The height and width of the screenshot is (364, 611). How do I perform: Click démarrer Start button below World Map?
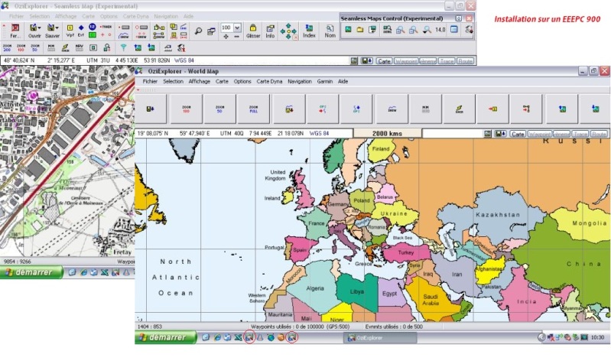click(166, 337)
